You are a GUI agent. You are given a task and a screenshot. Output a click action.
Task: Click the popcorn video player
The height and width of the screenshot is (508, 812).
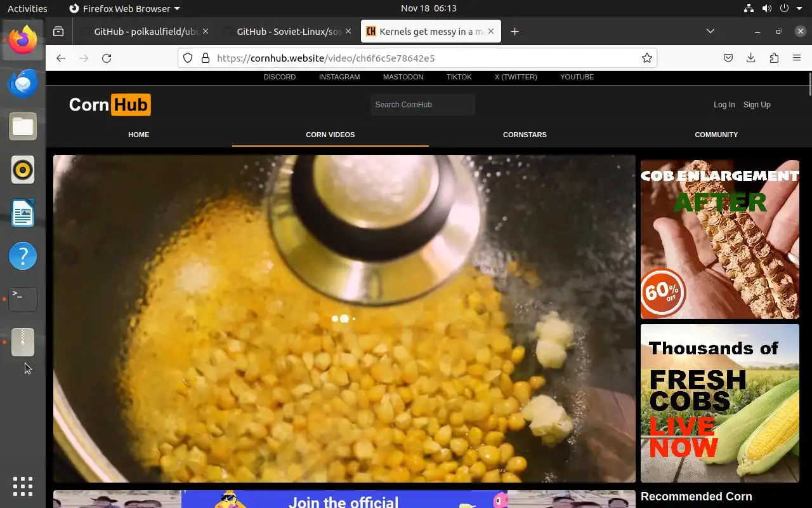click(344, 319)
